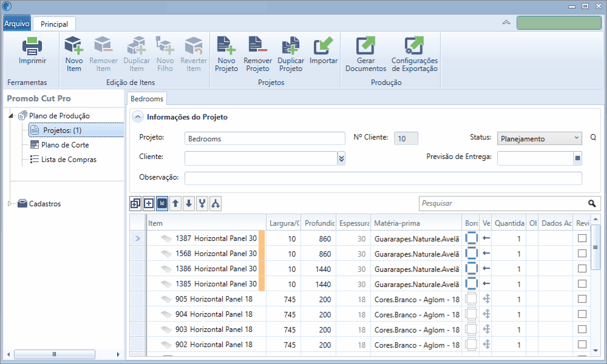Switch to the Principal ribbon tab
Image resolution: width=607 pixels, height=364 pixels.
pyautogui.click(x=54, y=24)
